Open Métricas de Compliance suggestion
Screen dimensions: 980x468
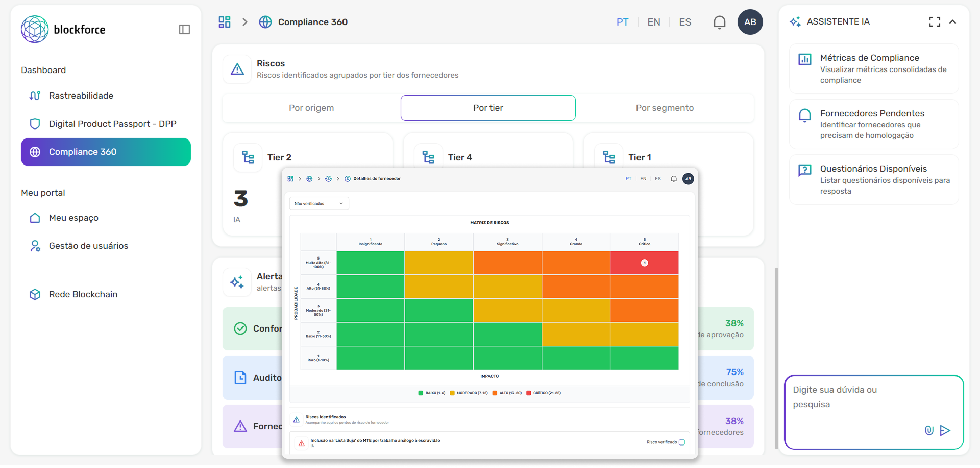tap(874, 68)
